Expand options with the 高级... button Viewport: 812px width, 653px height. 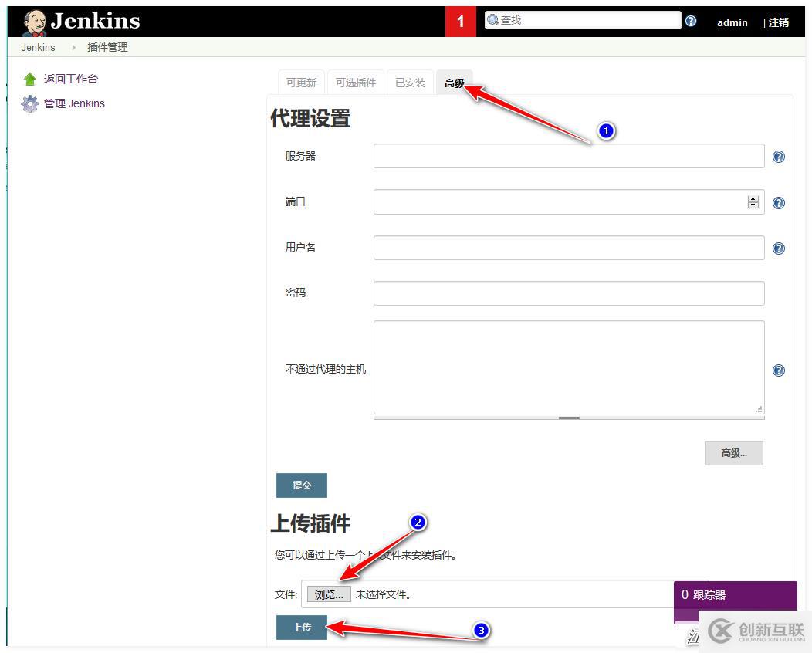pos(734,453)
